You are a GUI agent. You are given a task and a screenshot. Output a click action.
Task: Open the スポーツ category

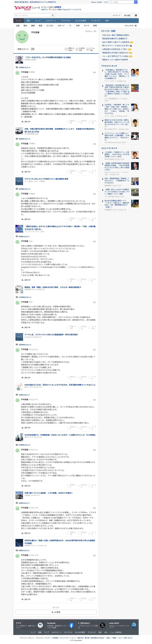pyautogui.click(x=61, y=26)
